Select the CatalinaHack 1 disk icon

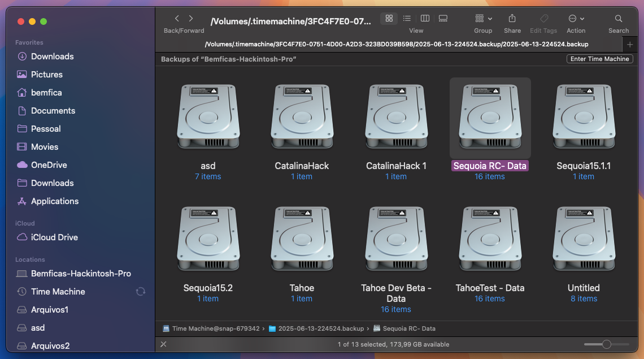pos(396,117)
